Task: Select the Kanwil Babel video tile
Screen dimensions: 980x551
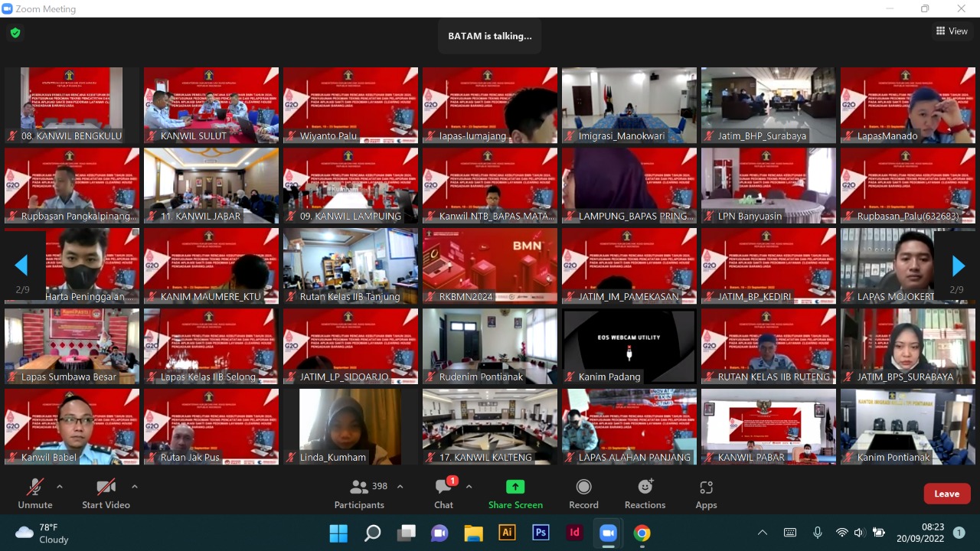Action: point(72,426)
